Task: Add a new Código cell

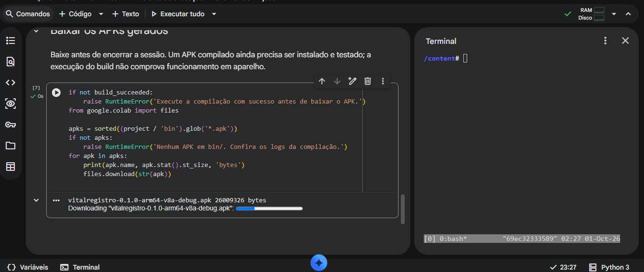Action: click(75, 14)
